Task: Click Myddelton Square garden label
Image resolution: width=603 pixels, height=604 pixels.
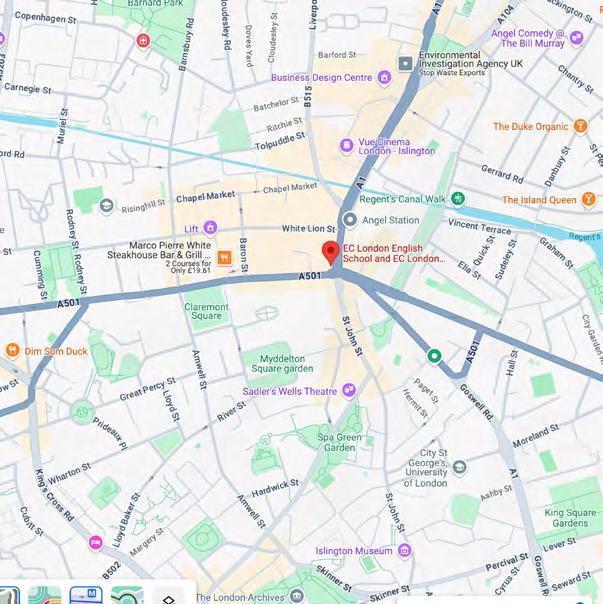Action: [x=282, y=364]
